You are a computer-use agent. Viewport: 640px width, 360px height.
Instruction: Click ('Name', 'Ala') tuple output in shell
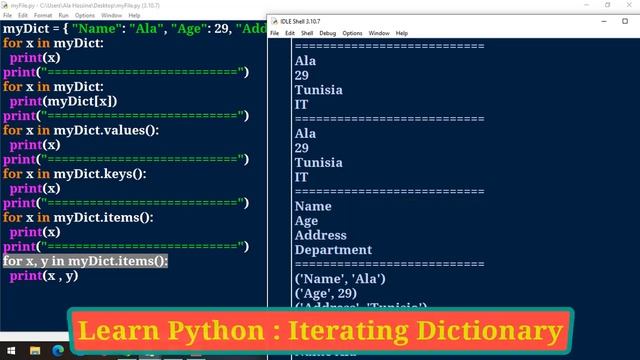pyautogui.click(x=340, y=279)
